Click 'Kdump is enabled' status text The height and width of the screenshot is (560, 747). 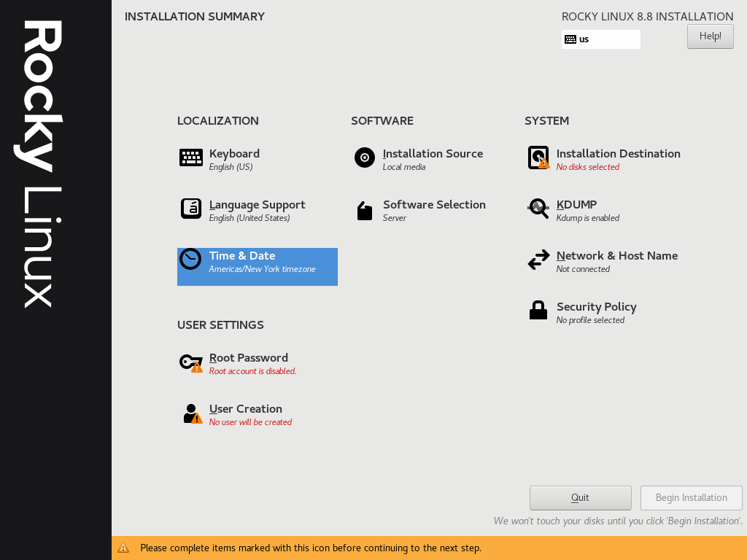pos(588,218)
